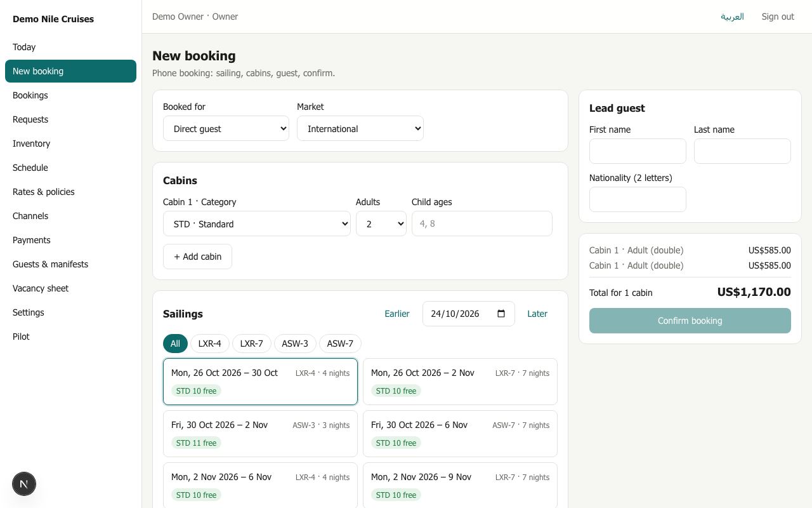Open the calendar picker in the date field
812x508 pixels.
tap(501, 314)
